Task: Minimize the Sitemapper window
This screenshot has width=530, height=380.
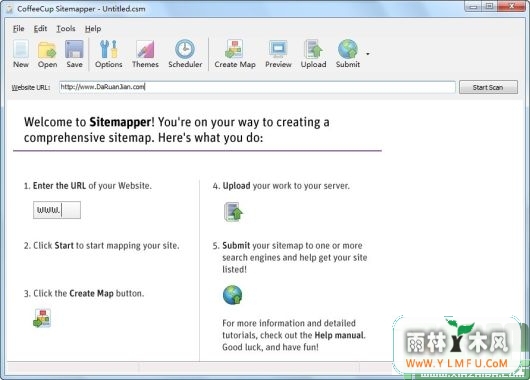Action: pyautogui.click(x=473, y=6)
